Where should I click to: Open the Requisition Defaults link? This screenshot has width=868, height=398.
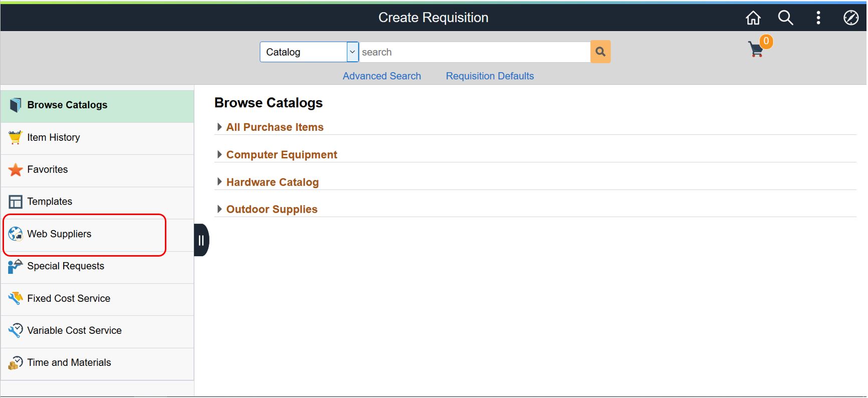coord(490,76)
